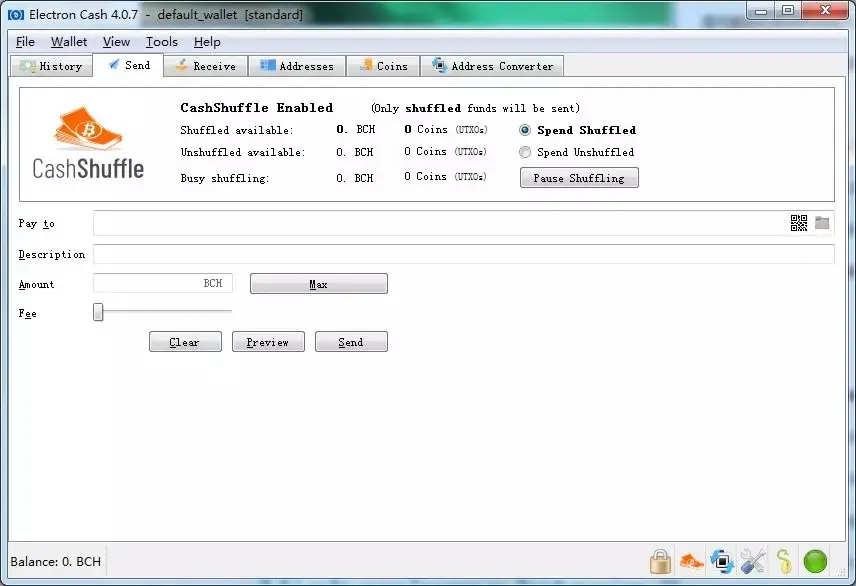Click the Shuffled available label

pyautogui.click(x=237, y=130)
